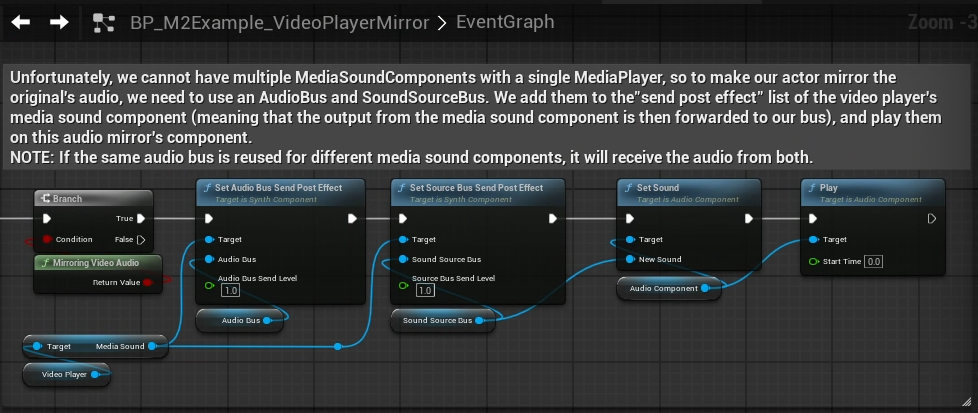
Task: Click the blueprint graph icon in breadcrumb
Action: [x=103, y=21]
